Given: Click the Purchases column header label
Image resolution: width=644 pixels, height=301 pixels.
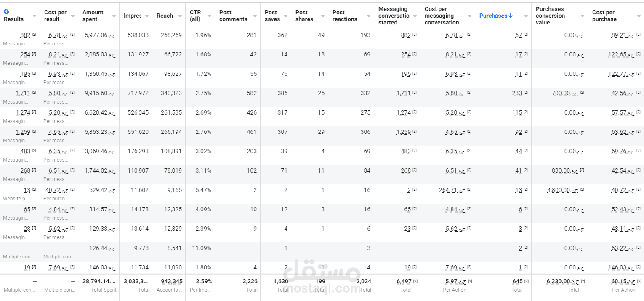Looking at the screenshot, I should (493, 16).
